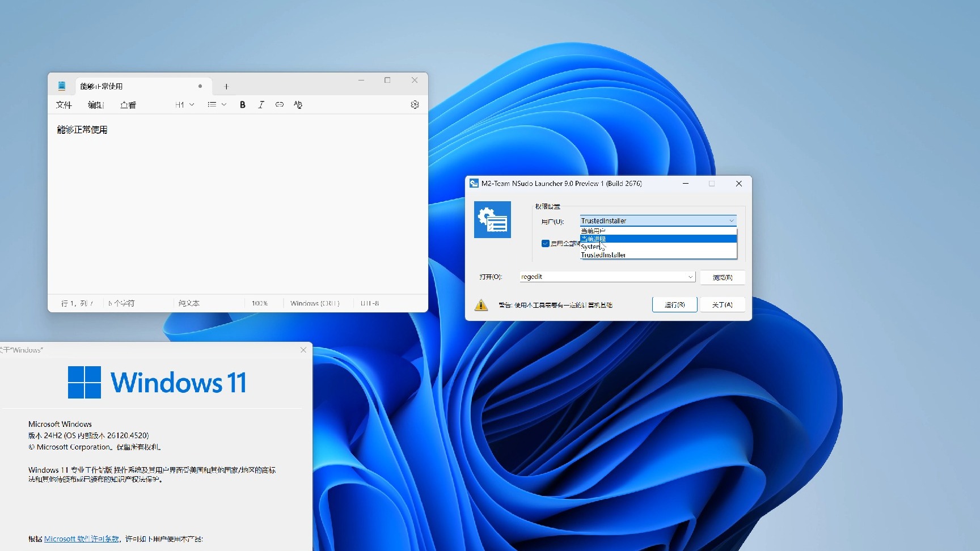
Task: Click the Windows (CRLF) line ending indicator
Action: point(315,304)
